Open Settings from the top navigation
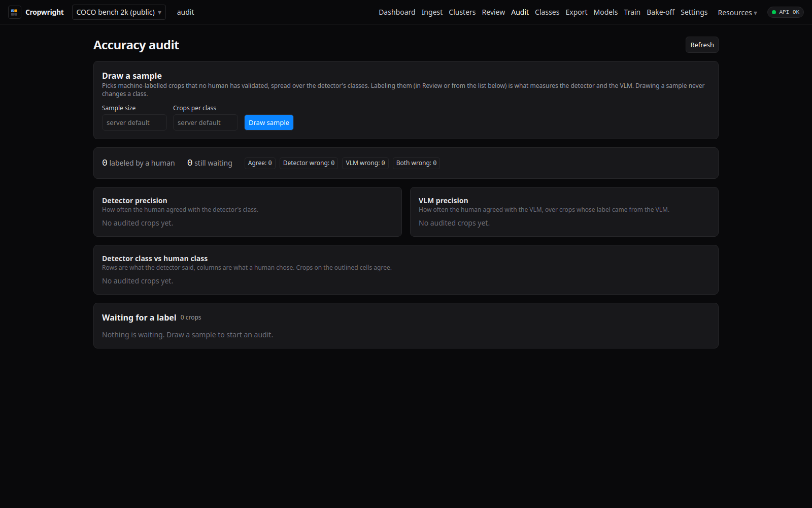This screenshot has width=812, height=508. (x=694, y=12)
